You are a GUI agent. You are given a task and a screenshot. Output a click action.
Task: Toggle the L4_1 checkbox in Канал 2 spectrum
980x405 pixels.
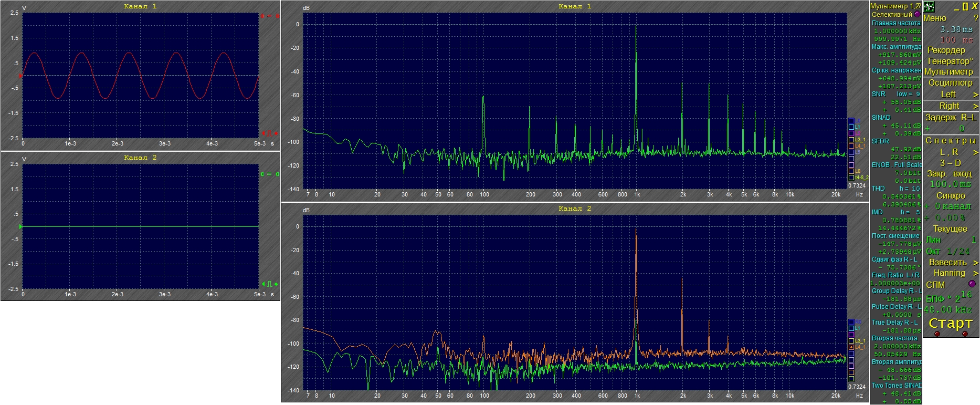tap(851, 347)
